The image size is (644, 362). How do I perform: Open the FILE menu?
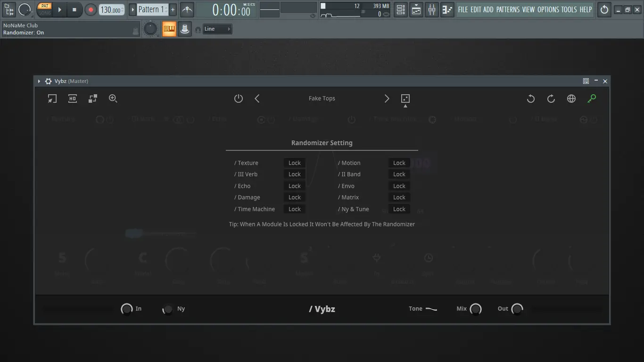point(463,9)
